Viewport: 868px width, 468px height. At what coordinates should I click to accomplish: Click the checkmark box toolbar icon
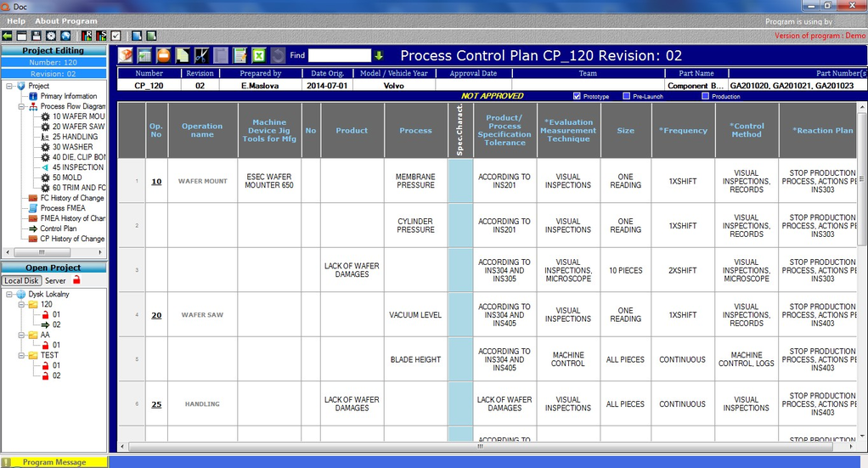pos(116,36)
